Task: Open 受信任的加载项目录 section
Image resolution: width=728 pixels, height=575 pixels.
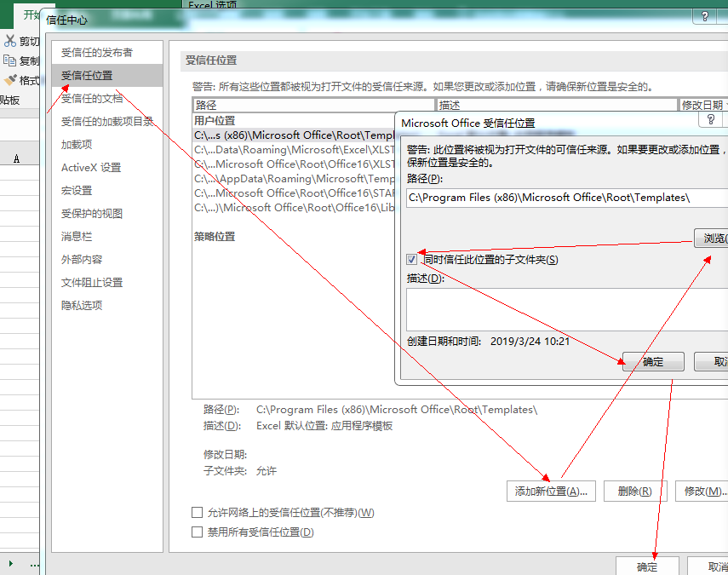Action: coord(107,122)
